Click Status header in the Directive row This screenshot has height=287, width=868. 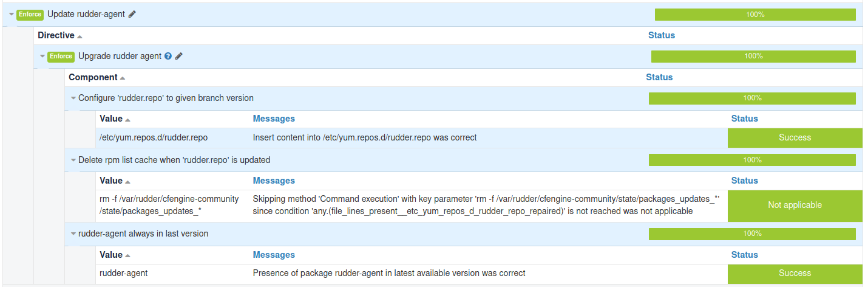tap(661, 35)
